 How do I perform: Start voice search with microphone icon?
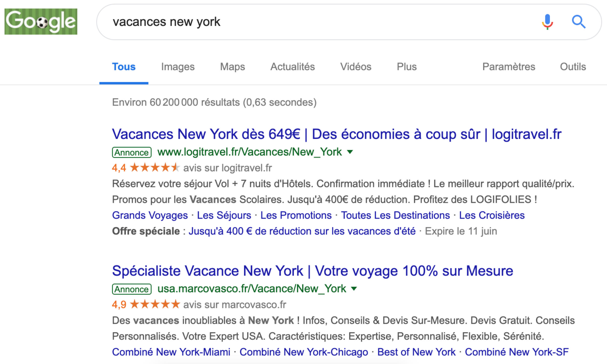[547, 22]
